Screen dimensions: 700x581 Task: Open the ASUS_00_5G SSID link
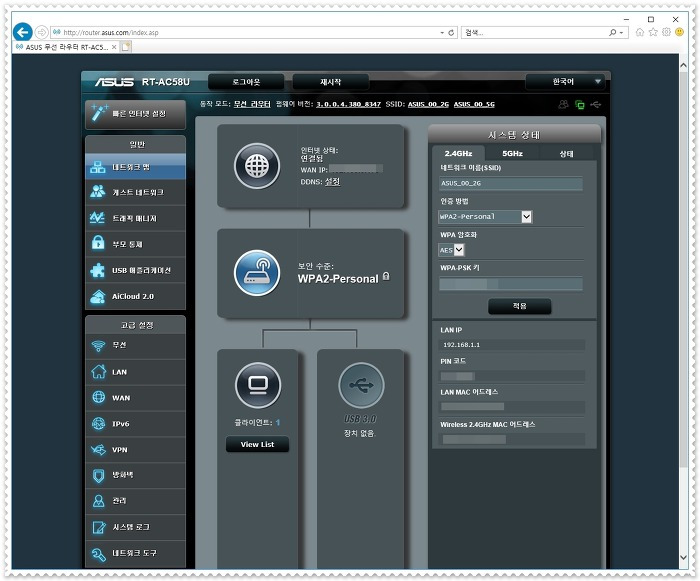(474, 104)
